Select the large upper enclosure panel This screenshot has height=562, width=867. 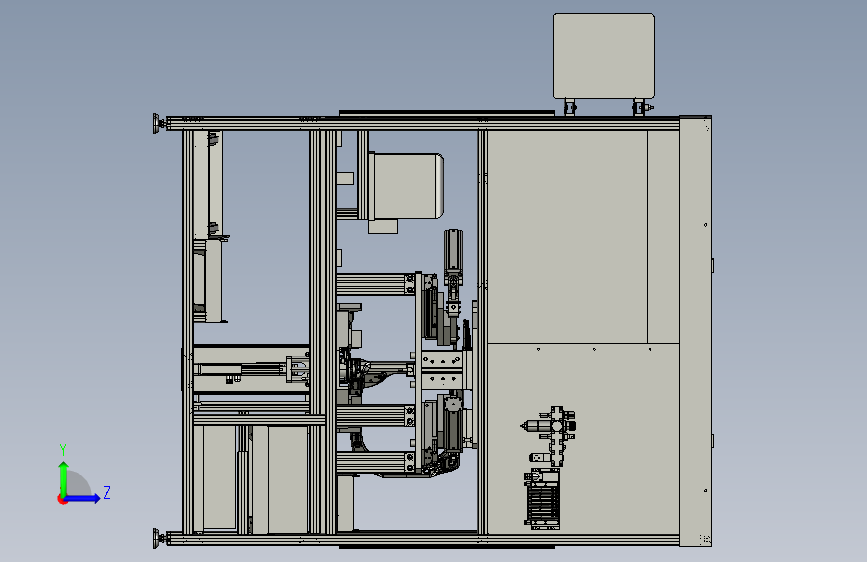coord(567,237)
